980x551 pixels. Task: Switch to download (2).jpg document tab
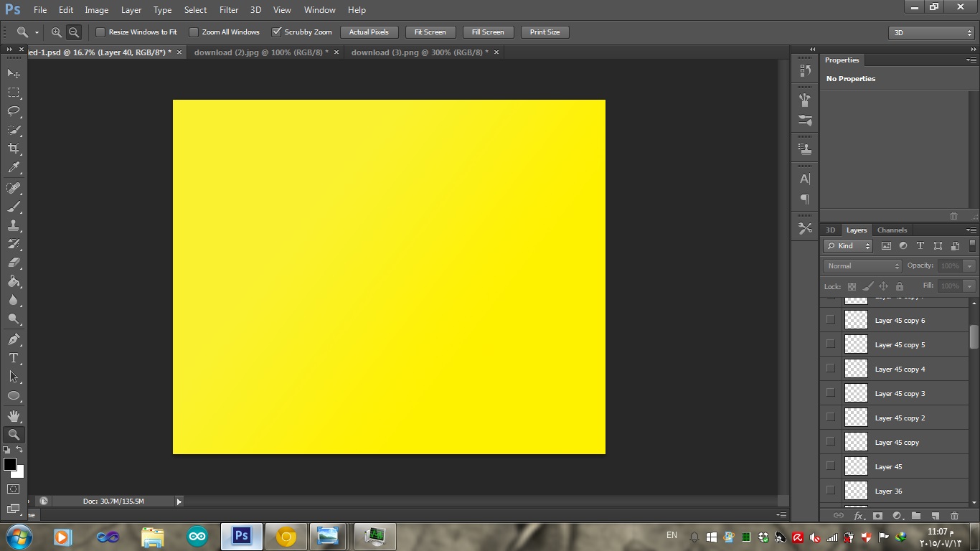(x=261, y=52)
